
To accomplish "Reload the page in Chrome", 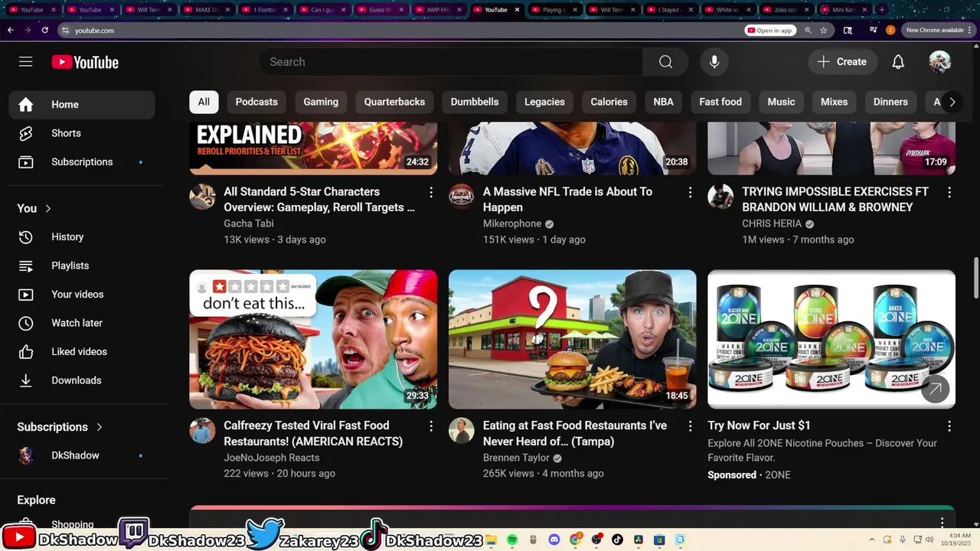I will (45, 30).
